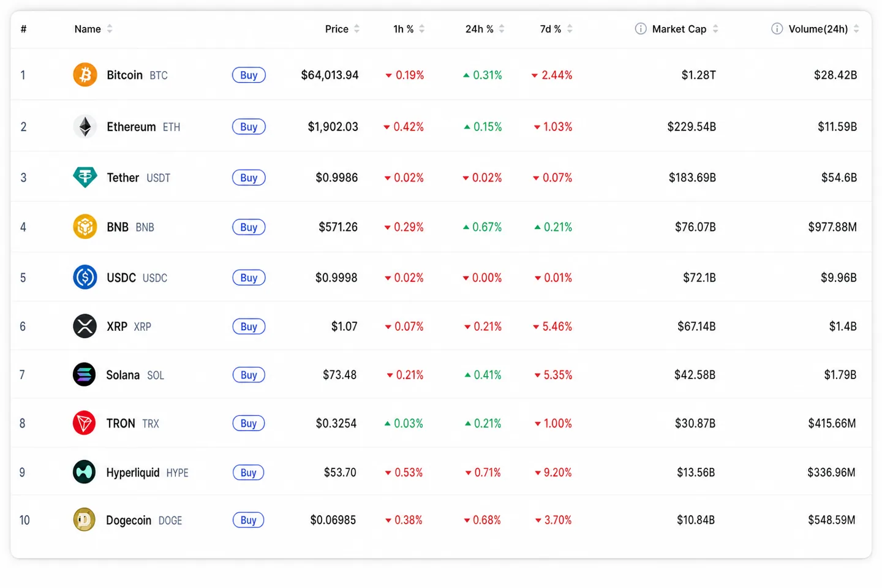Click Buy button for Tether

[249, 178]
